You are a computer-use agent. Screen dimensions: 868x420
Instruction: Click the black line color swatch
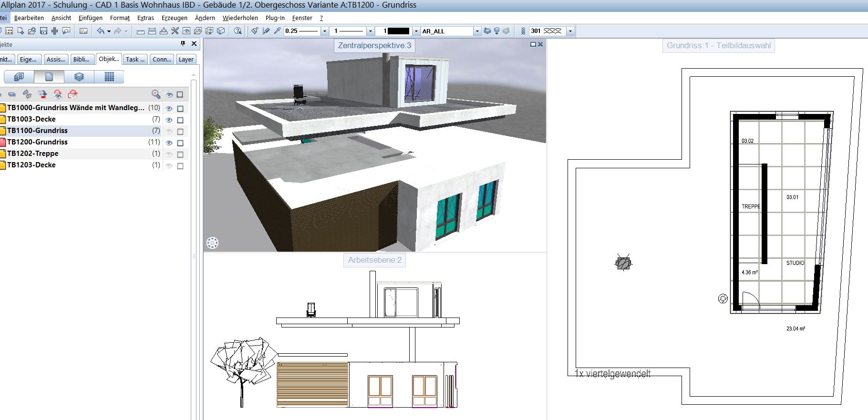[x=399, y=31]
